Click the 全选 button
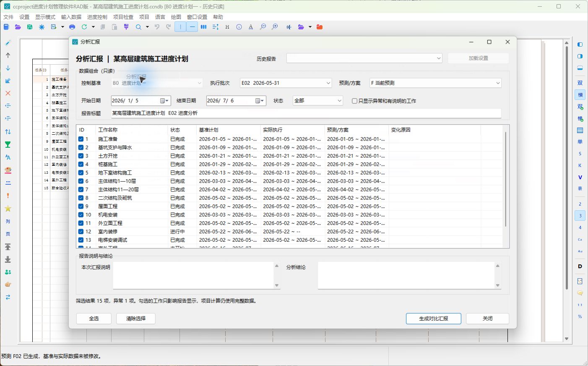The height and width of the screenshot is (366, 588). tap(94, 319)
